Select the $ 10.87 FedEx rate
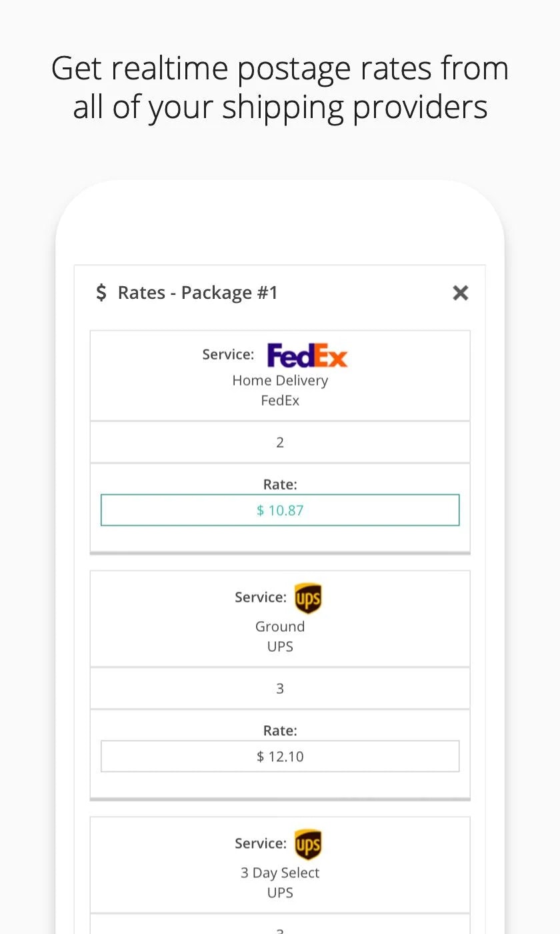 280,510
